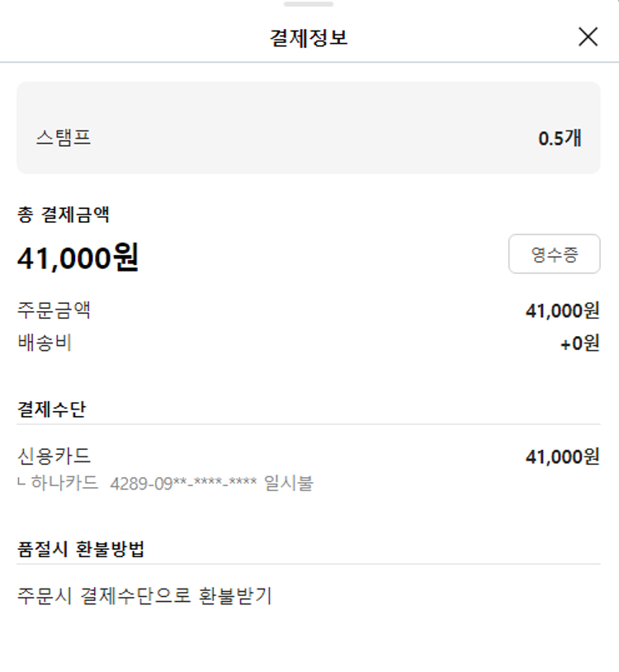Select the 결제수단 section heading

[x=51, y=409]
